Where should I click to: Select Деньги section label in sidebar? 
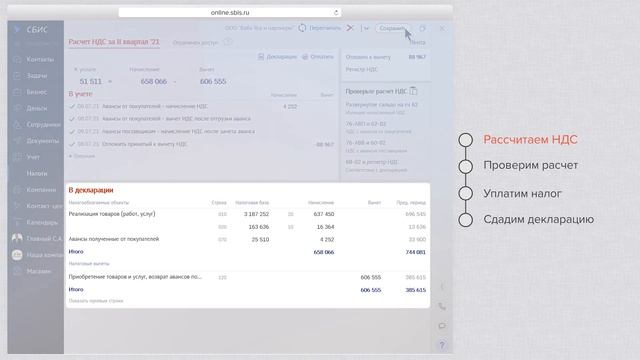point(37,108)
